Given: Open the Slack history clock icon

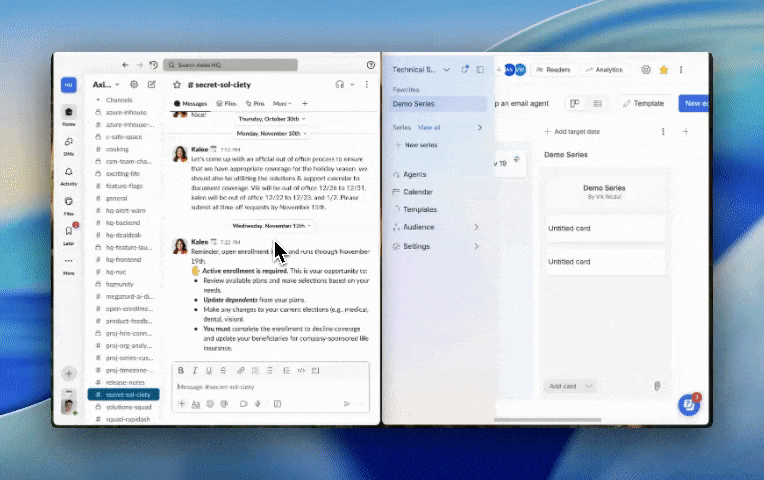Looking at the screenshot, I should [153, 64].
